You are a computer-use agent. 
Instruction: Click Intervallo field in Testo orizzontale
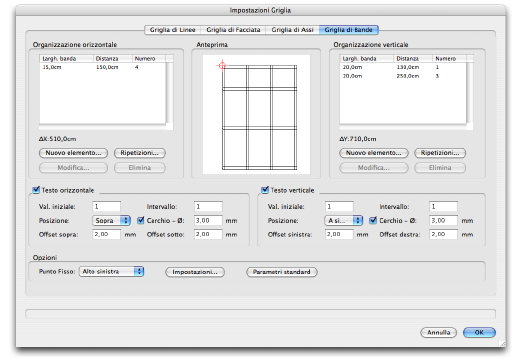click(x=208, y=207)
